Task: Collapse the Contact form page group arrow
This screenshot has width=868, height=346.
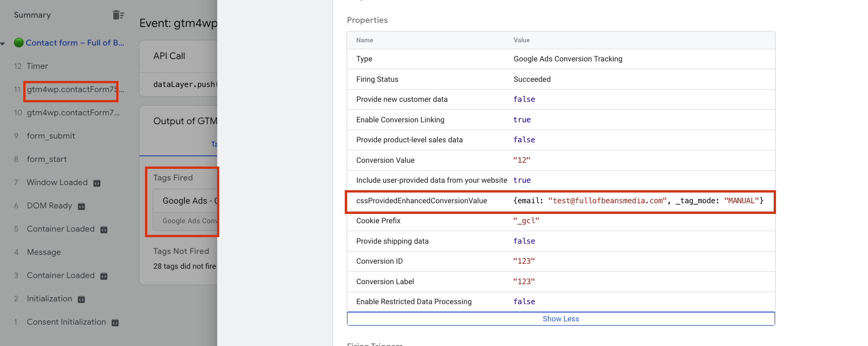Action: (x=3, y=43)
